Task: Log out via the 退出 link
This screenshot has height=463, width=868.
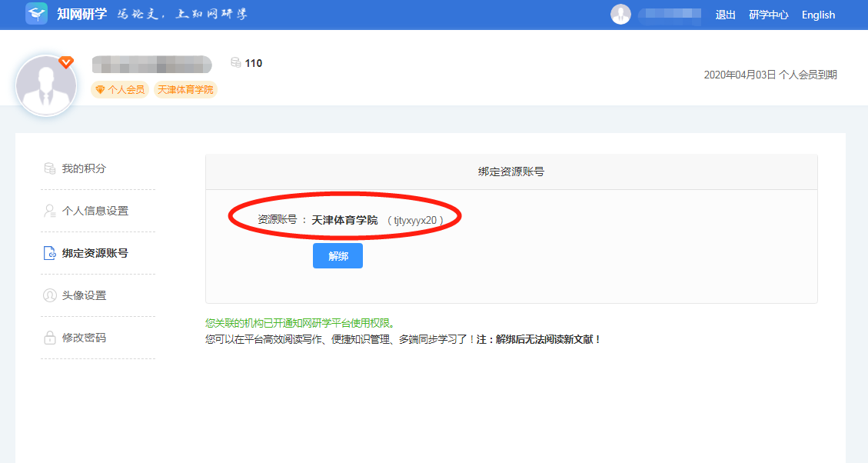Action: point(725,15)
